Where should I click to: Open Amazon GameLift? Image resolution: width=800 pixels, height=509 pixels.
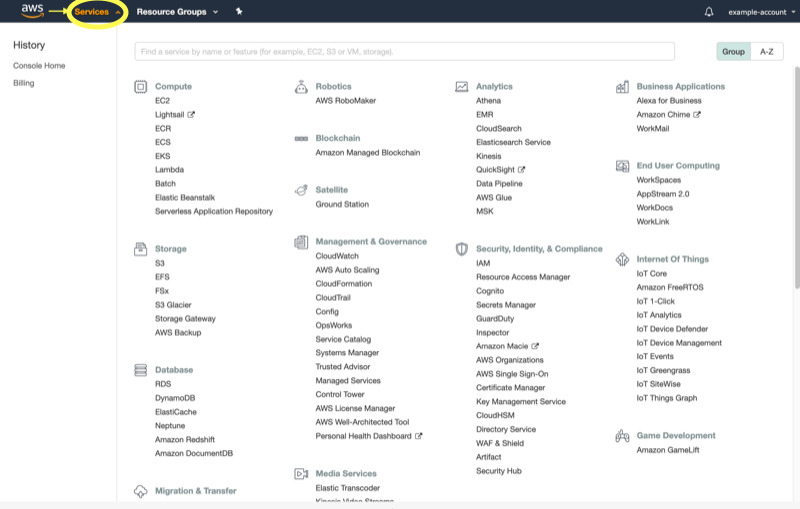668,450
